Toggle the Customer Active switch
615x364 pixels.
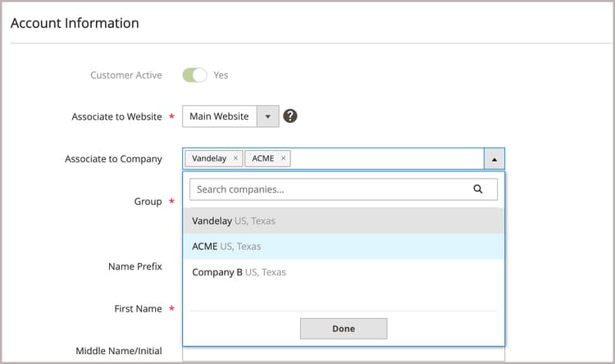pos(194,75)
